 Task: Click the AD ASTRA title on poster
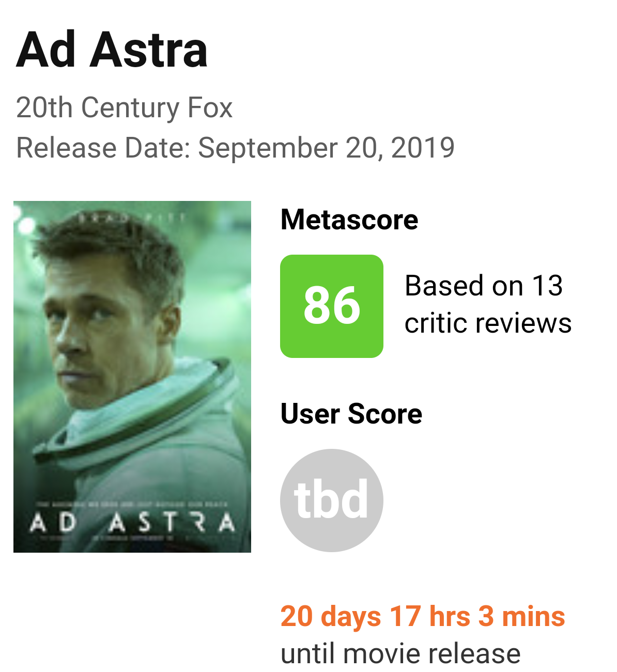(132, 523)
